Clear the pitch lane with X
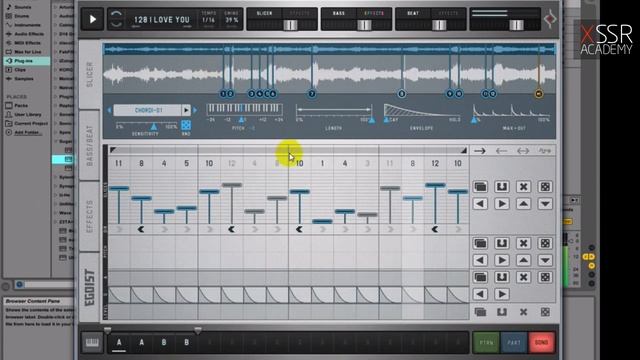640x360 pixels. point(523,244)
